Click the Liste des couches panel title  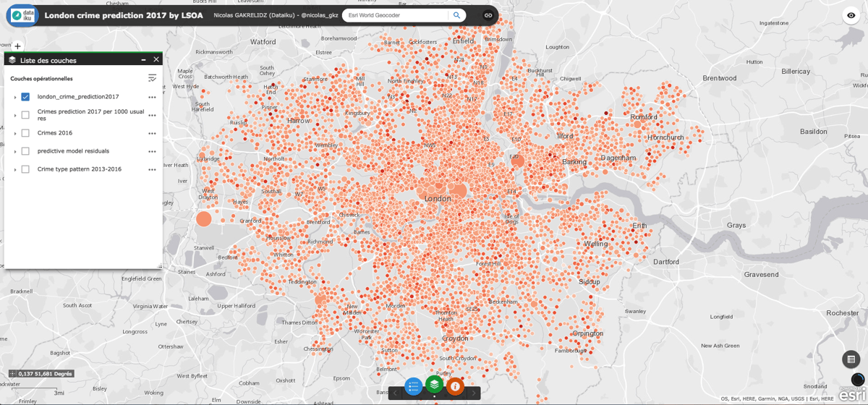point(48,60)
